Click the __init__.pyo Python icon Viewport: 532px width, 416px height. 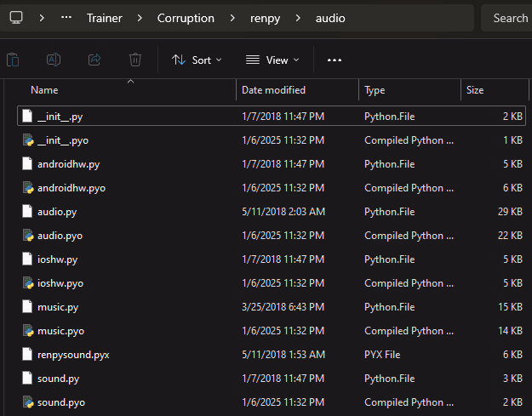coord(28,140)
